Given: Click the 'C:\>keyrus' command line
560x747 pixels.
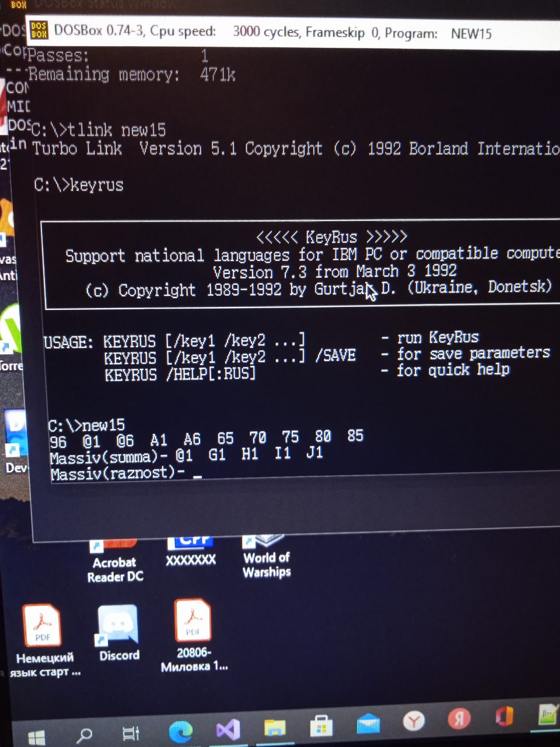Looking at the screenshot, I should coord(79,185).
